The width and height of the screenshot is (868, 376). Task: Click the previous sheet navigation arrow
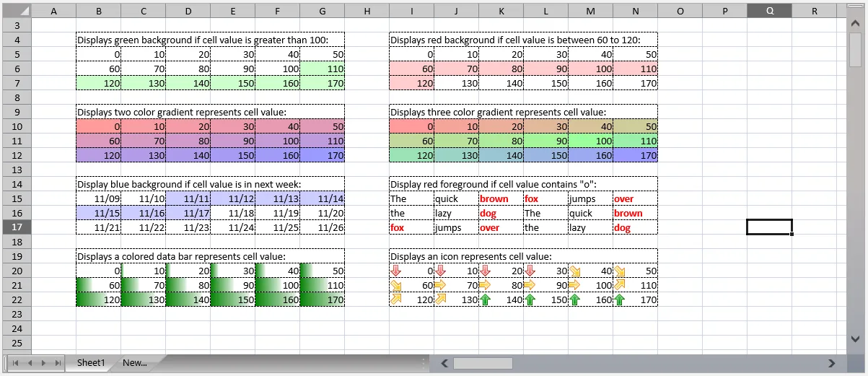coord(30,363)
